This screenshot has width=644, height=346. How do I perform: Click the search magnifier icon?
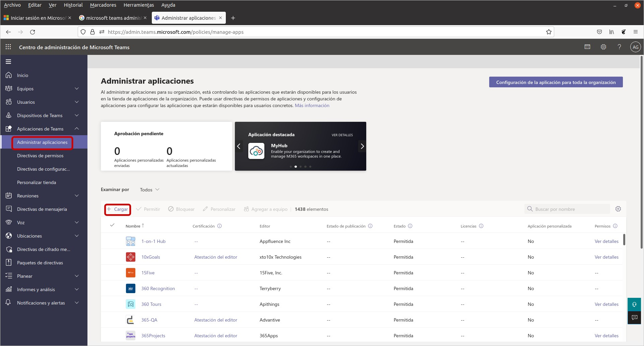pos(530,209)
